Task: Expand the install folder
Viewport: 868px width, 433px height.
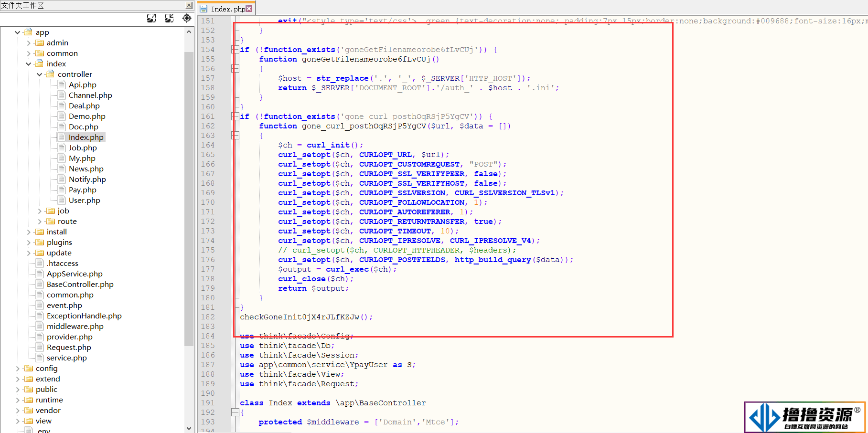Action: click(x=29, y=232)
